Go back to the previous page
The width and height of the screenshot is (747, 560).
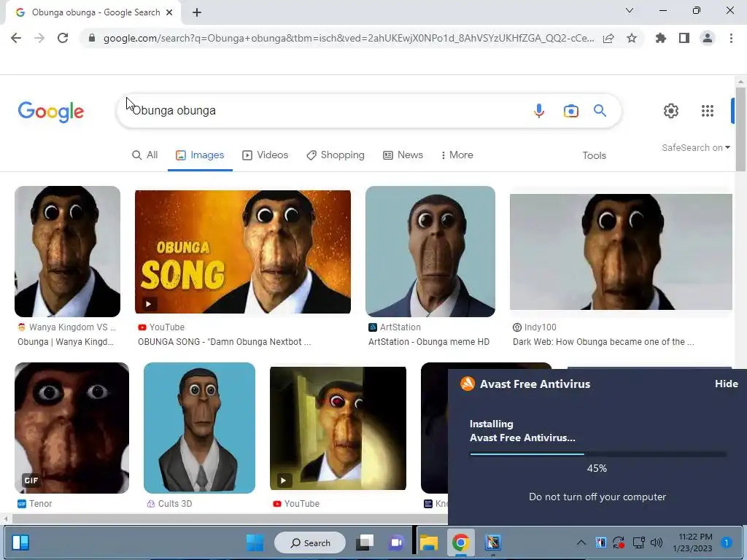(16, 38)
